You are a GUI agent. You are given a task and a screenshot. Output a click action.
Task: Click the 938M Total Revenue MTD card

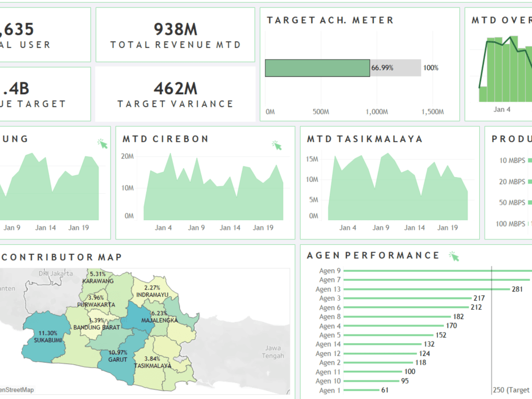click(176, 35)
